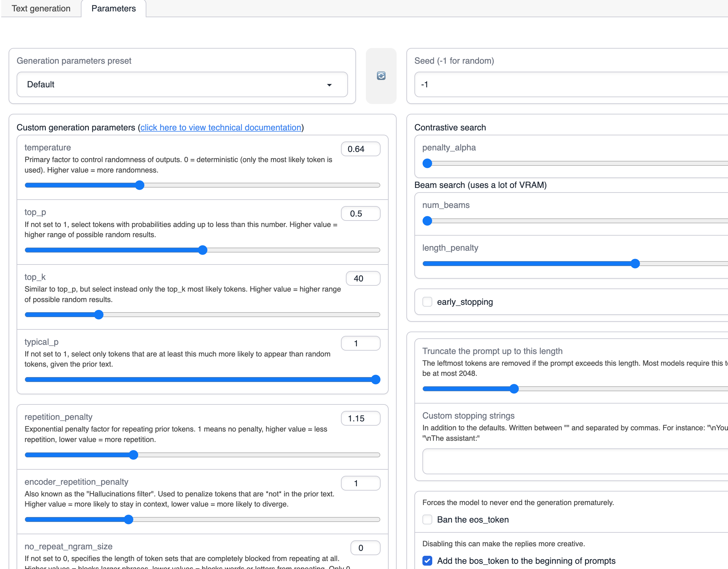Click the 'Custom generation parameters' label

coord(76,127)
